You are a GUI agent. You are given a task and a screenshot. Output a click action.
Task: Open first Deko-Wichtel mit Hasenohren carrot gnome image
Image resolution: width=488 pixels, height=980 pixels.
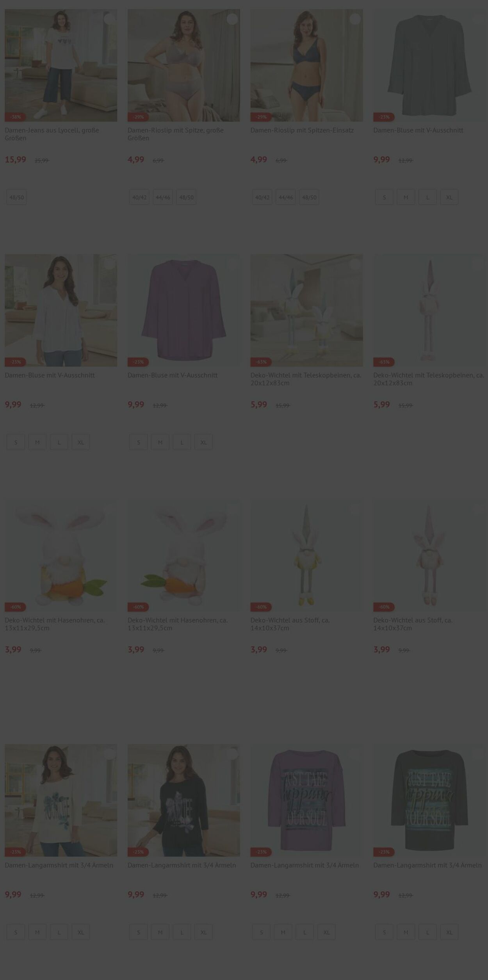click(x=61, y=555)
